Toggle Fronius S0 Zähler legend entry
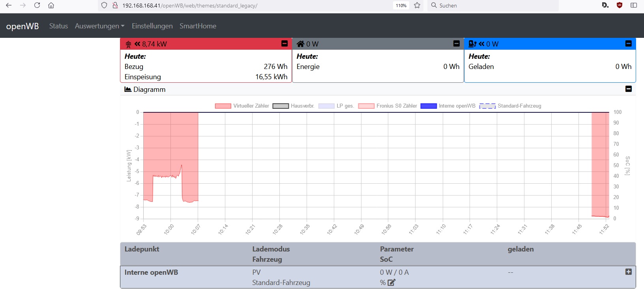Screen dimensions: 644x298 coord(388,106)
